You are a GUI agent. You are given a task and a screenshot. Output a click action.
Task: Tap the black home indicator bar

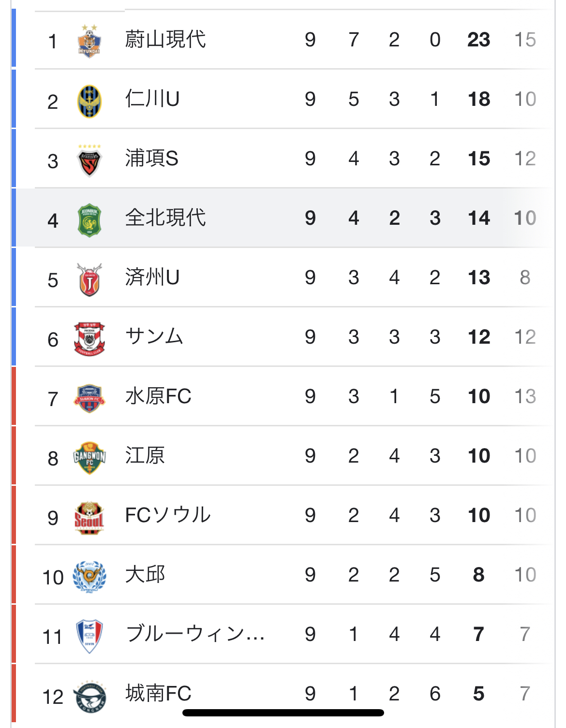coord(283,713)
